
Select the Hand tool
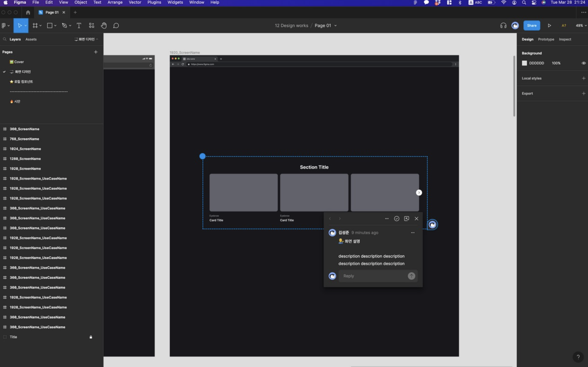pos(104,26)
